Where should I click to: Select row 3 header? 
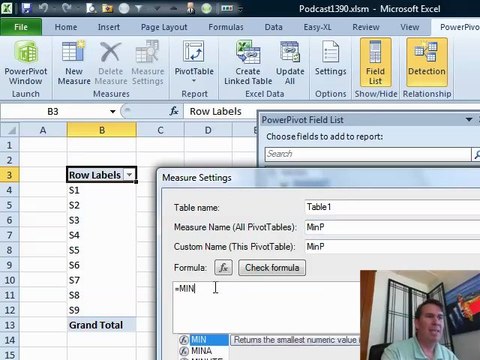[x=9, y=175]
